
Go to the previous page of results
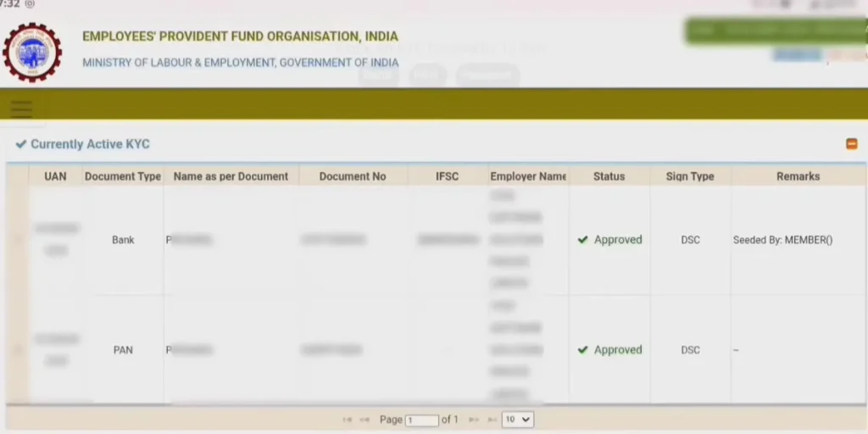click(364, 420)
